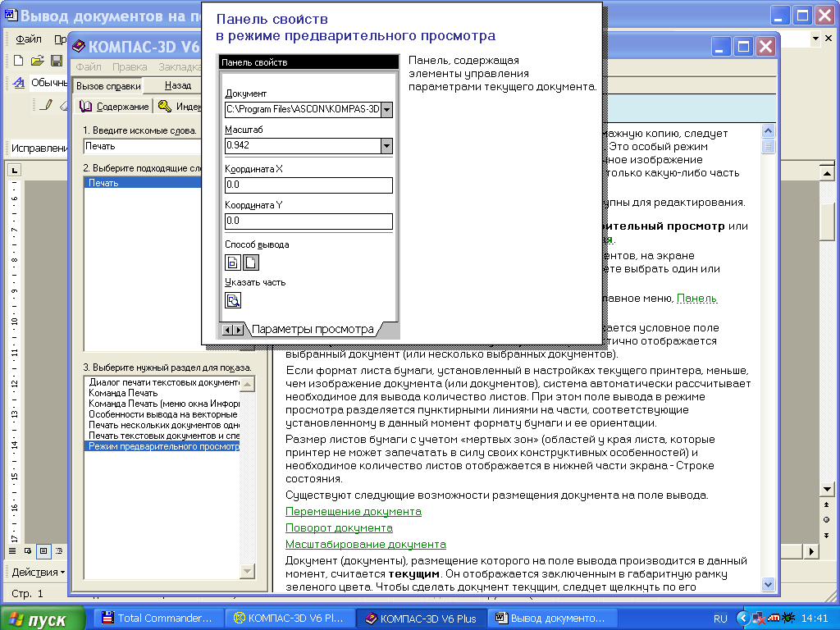Click the pencil icon in Word's reviewing toolbar
840x630 pixels.
(x=47, y=104)
